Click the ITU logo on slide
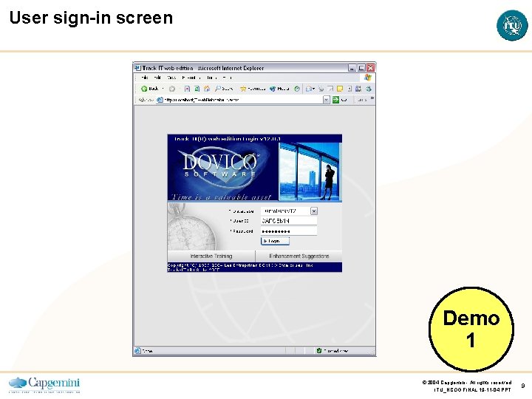 tap(512, 25)
